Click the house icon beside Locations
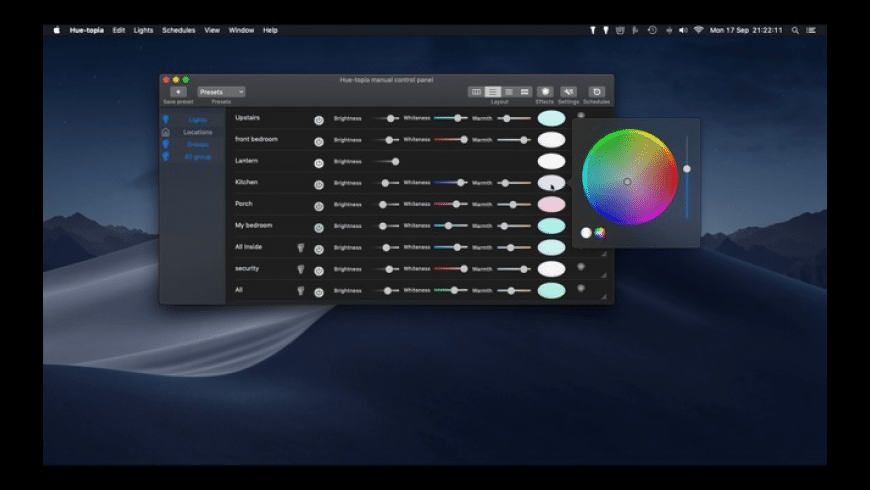The width and height of the screenshot is (870, 490). point(165,132)
